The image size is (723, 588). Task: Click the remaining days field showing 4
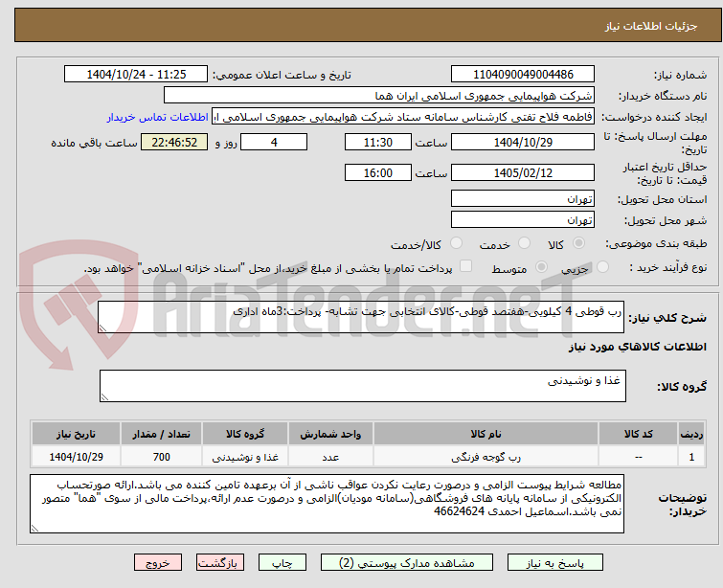point(274,142)
